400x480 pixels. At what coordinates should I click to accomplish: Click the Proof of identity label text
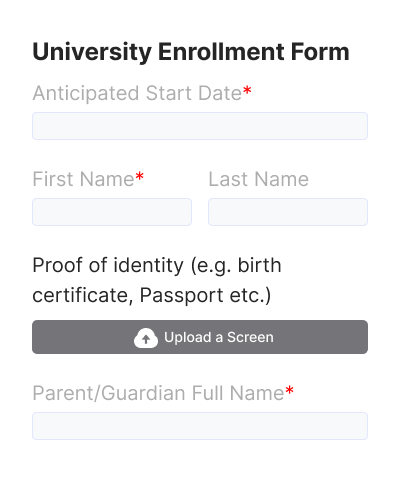pos(157,280)
